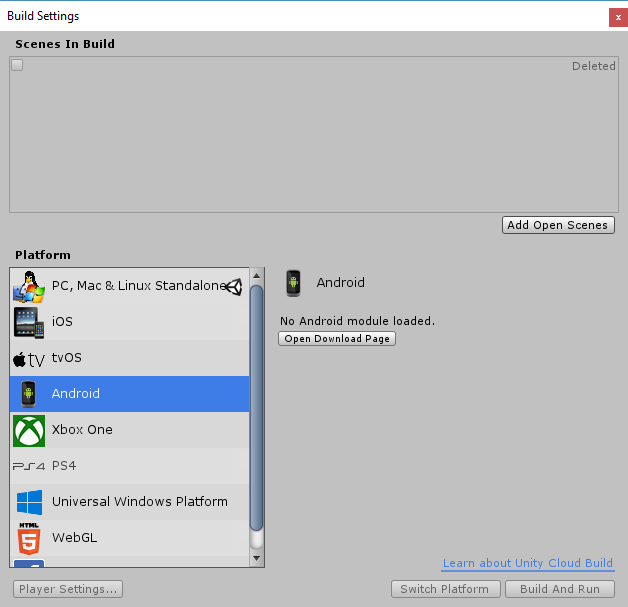Click the Switch Platform button
Screen dimensions: 628x607
tap(445, 589)
